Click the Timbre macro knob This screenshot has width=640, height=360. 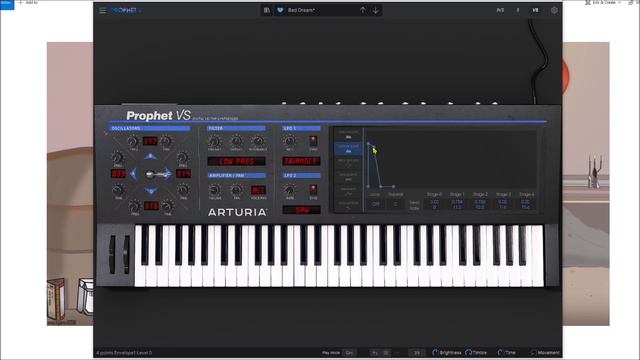pos(468,353)
